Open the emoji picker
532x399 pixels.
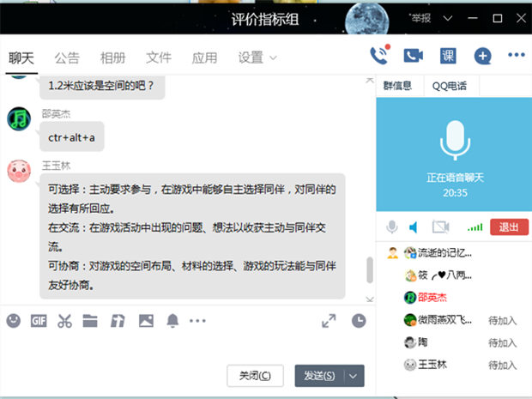tap(14, 321)
